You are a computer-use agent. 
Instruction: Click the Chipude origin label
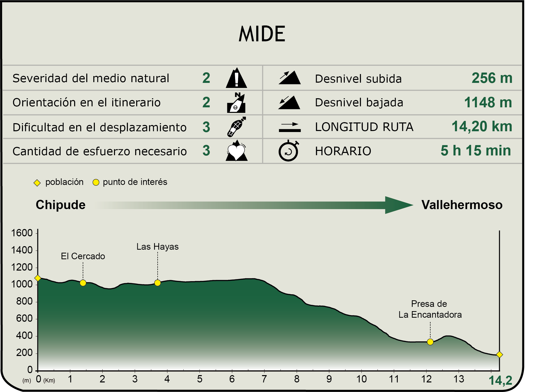click(61, 205)
